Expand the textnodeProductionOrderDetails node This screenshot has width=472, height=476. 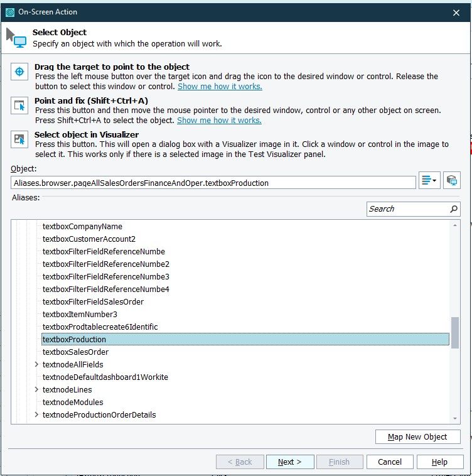pos(36,414)
